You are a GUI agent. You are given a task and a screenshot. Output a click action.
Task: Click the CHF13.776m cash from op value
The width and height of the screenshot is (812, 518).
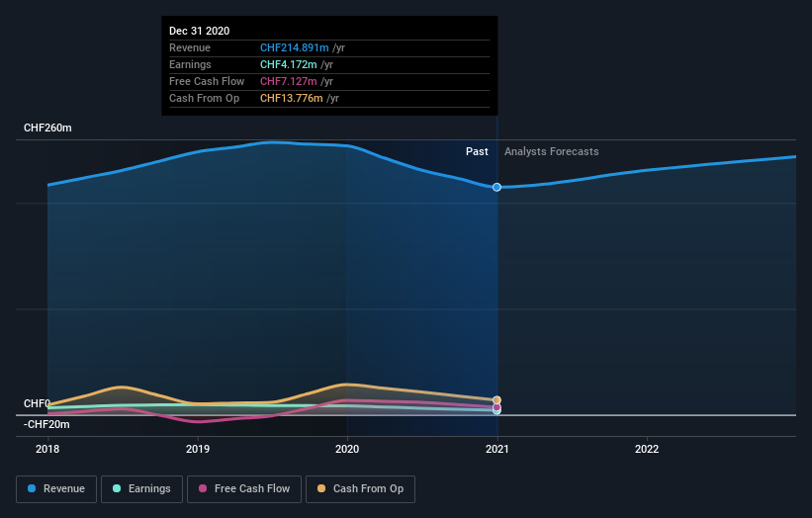point(292,98)
